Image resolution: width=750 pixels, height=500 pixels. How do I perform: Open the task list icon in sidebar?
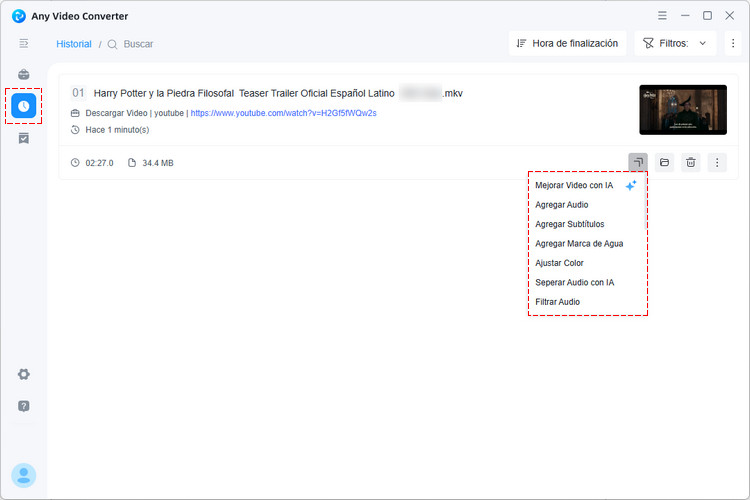click(23, 138)
